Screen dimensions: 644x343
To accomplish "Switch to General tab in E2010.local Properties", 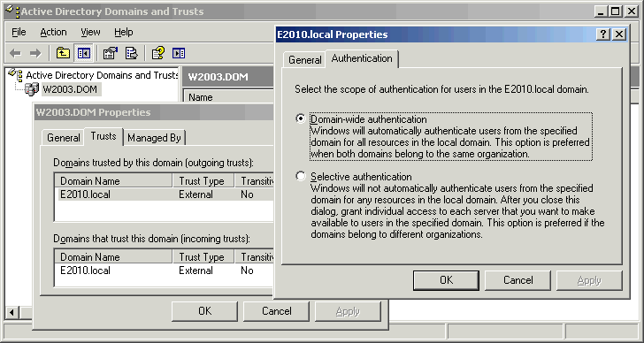I will [304, 60].
